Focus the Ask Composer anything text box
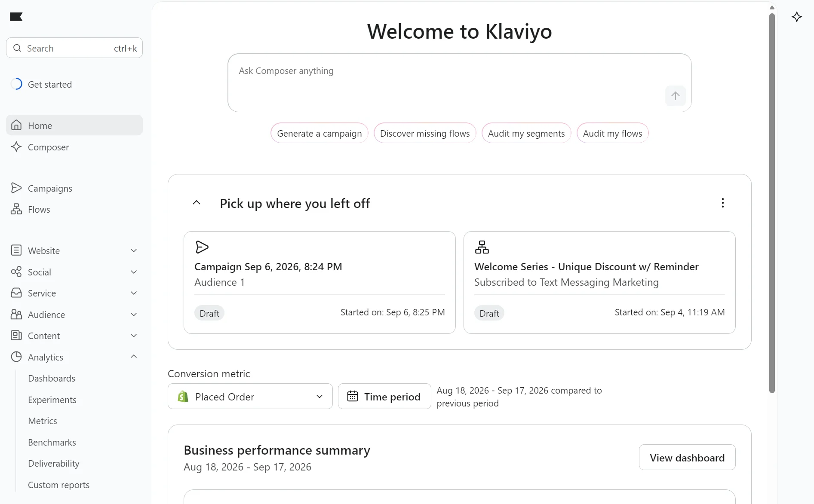Image resolution: width=814 pixels, height=504 pixels. coord(460,83)
